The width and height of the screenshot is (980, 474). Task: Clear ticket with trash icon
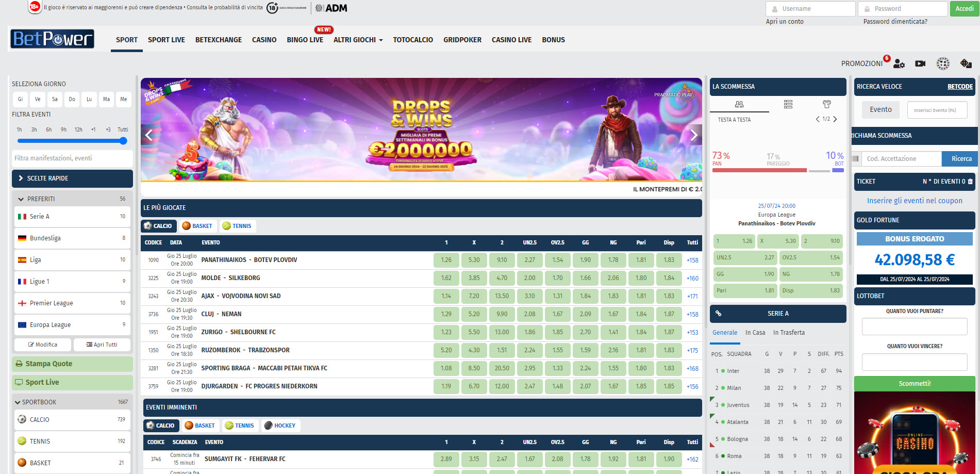(x=970, y=182)
